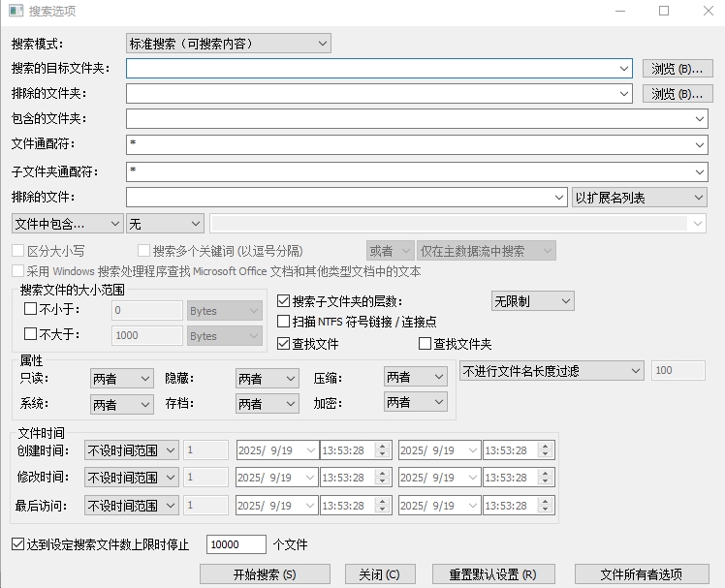Open the 无限制 folder depth dropdown
725x588 pixels.
[x=532, y=301]
